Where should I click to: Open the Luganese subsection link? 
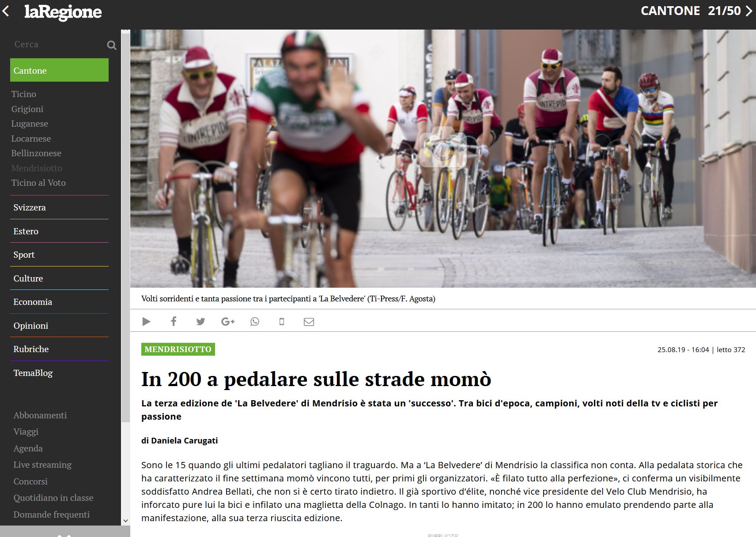tap(30, 124)
